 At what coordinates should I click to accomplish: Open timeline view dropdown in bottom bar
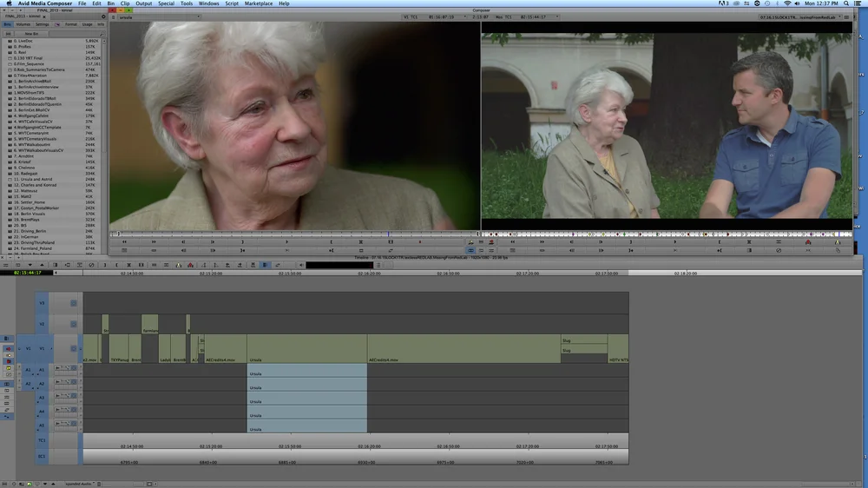click(x=80, y=484)
